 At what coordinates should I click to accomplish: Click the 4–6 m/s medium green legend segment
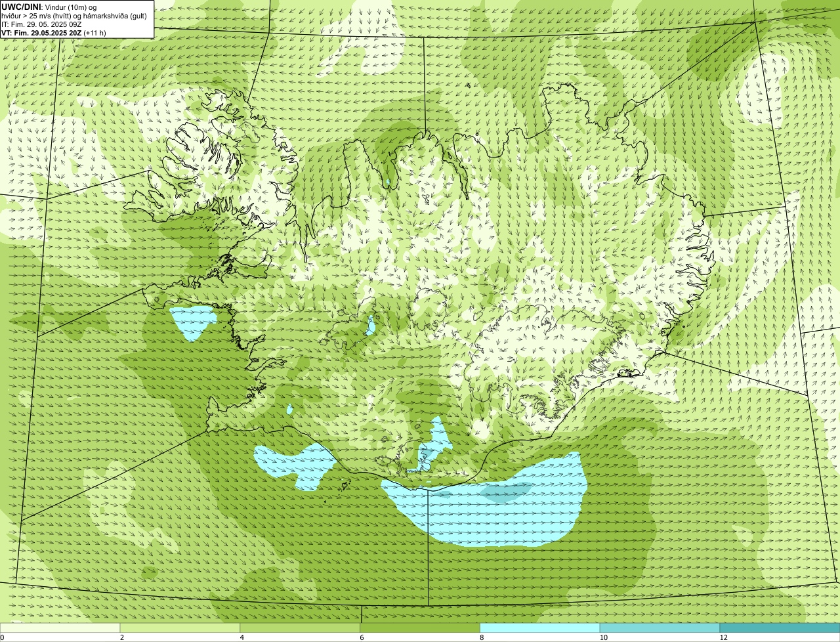pyautogui.click(x=300, y=628)
